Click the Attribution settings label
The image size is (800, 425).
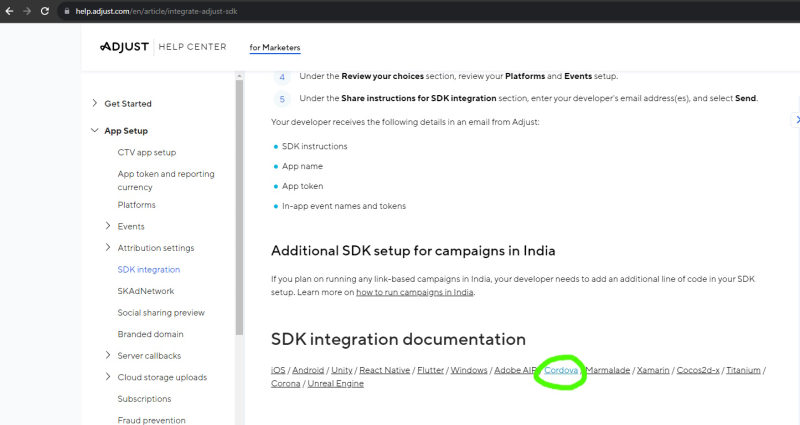(x=156, y=247)
